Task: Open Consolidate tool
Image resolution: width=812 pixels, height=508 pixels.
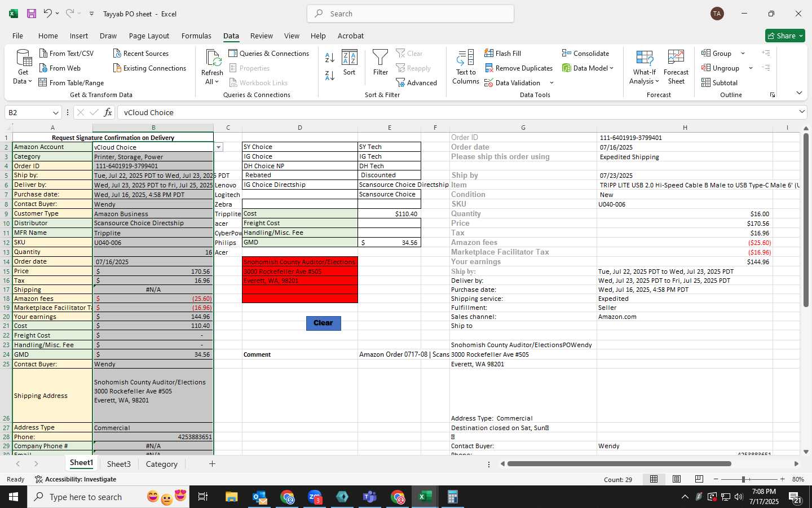Action: (586, 53)
